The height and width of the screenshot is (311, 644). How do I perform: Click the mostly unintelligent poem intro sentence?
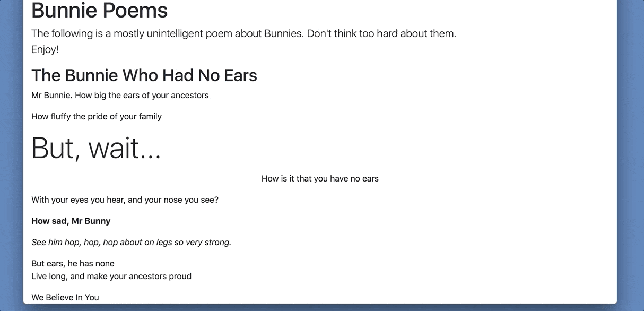coord(243,33)
